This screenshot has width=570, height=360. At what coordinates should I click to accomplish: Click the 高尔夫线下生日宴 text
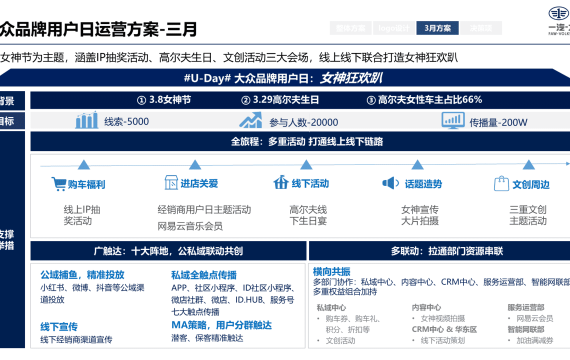click(308, 215)
